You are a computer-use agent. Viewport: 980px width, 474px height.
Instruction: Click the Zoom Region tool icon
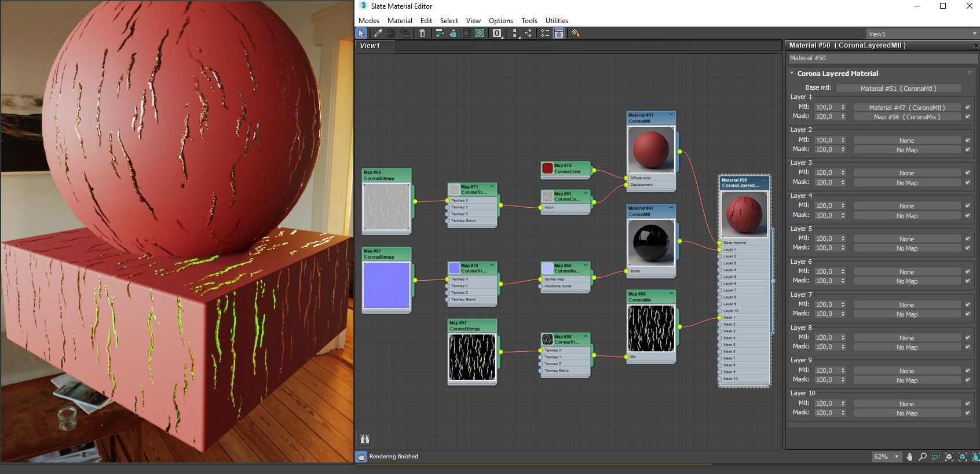936,457
